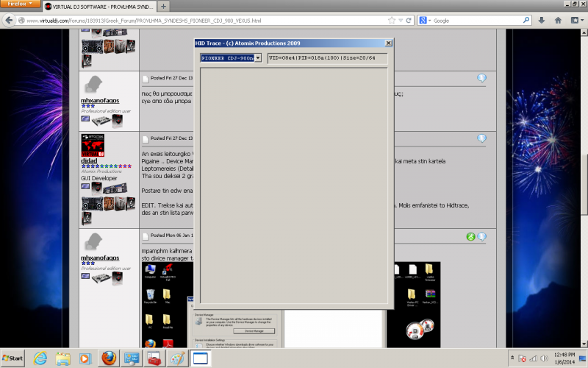Go to the Firefox home page icon
This screenshot has height=368, width=588.
558,21
